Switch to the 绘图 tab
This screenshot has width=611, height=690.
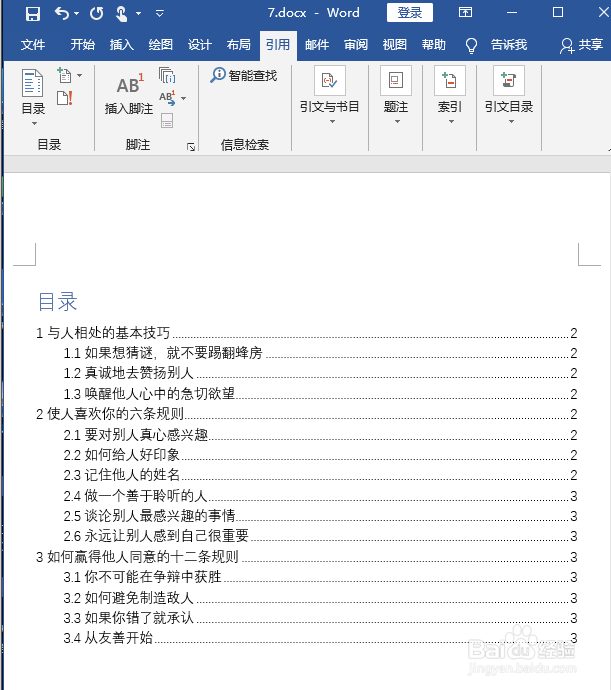[161, 44]
